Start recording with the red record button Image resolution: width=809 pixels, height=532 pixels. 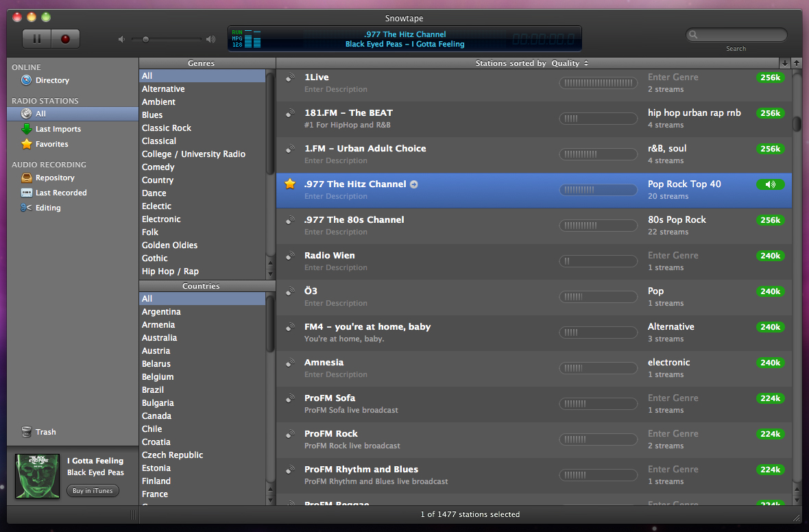coord(66,39)
